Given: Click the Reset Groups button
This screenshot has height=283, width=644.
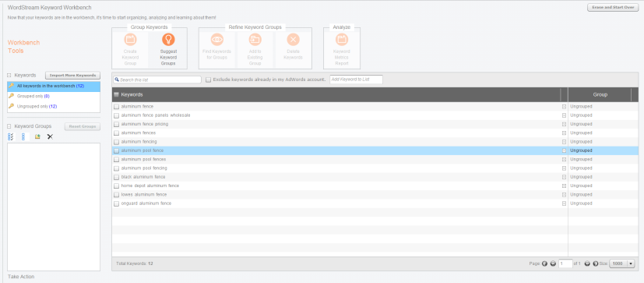Looking at the screenshot, I should [x=82, y=126].
